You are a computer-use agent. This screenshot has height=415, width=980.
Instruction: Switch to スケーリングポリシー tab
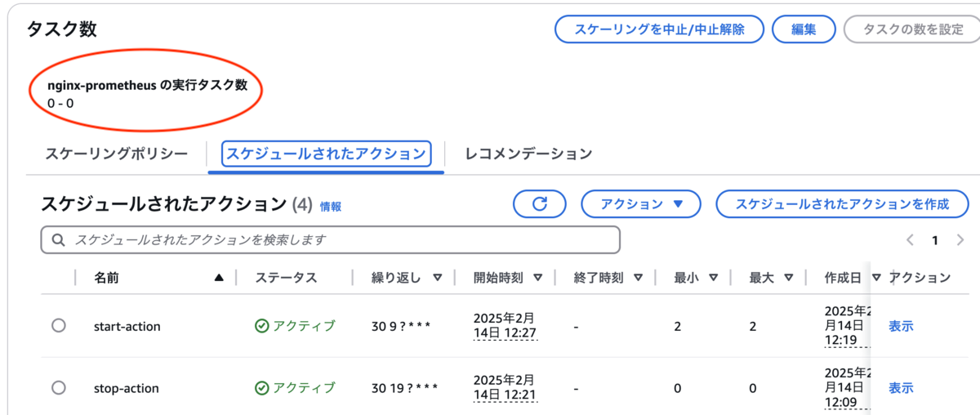point(116,154)
